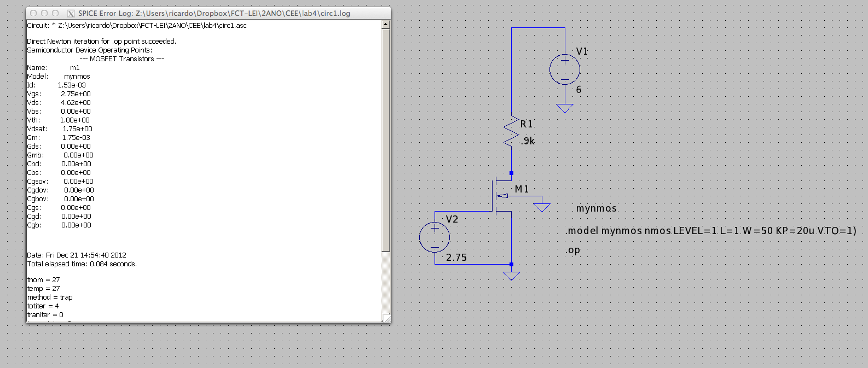Click the X11 icon in log title bar

tap(71, 13)
